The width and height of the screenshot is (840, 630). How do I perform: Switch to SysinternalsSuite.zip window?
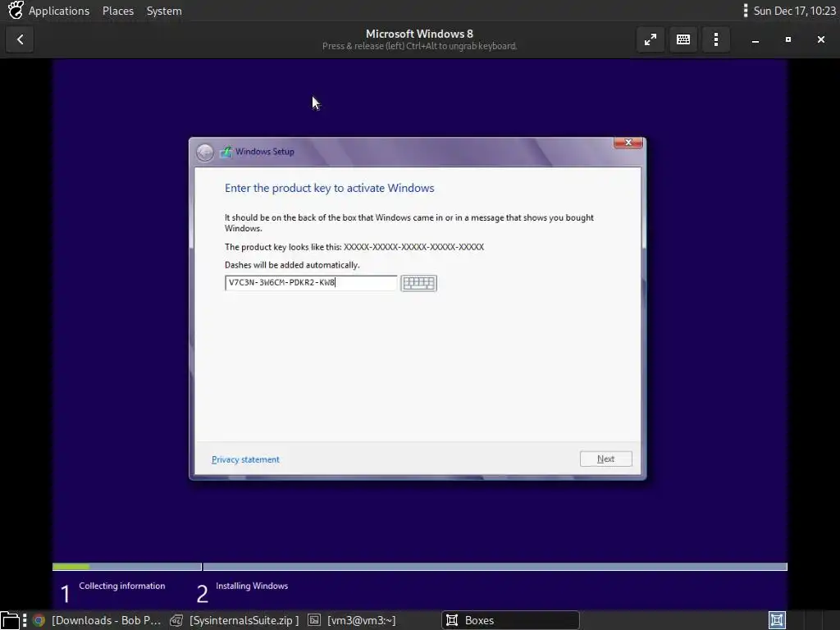(235, 620)
